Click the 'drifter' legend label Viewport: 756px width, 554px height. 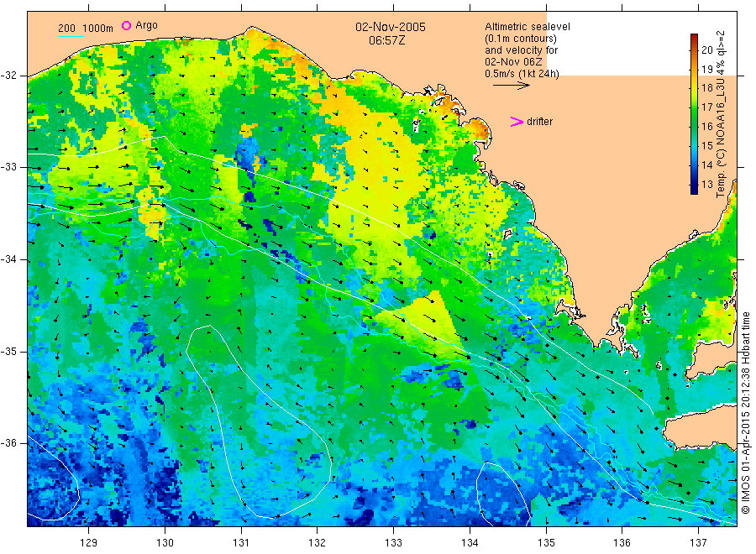tap(539, 122)
